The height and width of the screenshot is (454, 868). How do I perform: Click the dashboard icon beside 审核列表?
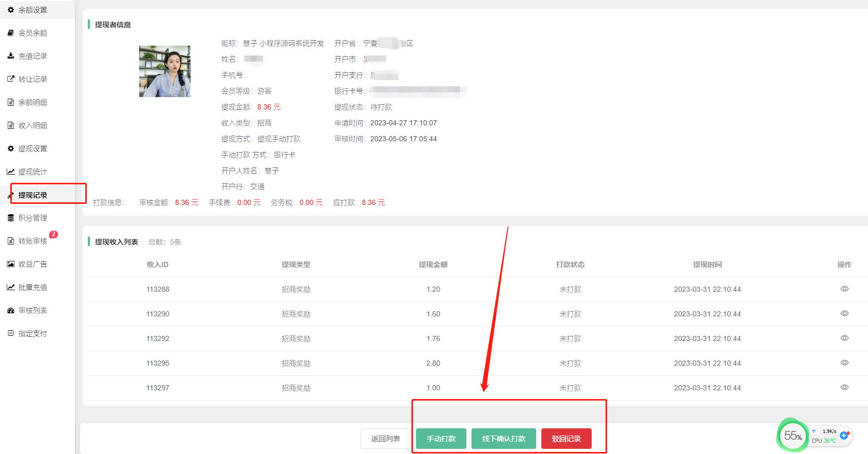[11, 310]
